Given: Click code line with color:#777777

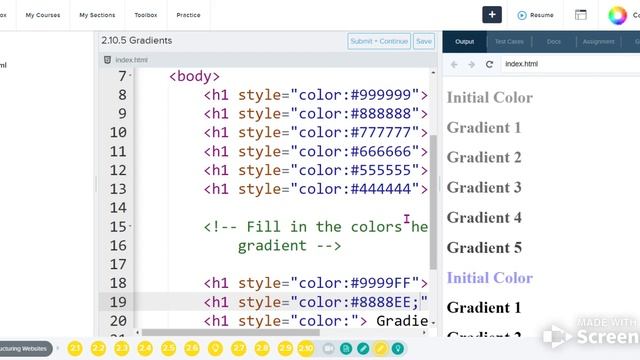Looking at the screenshot, I should click(x=316, y=133).
